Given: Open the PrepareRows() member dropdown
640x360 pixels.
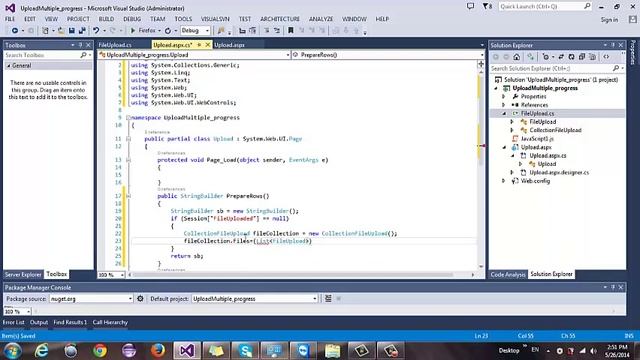Looking at the screenshot, I should [388, 55].
